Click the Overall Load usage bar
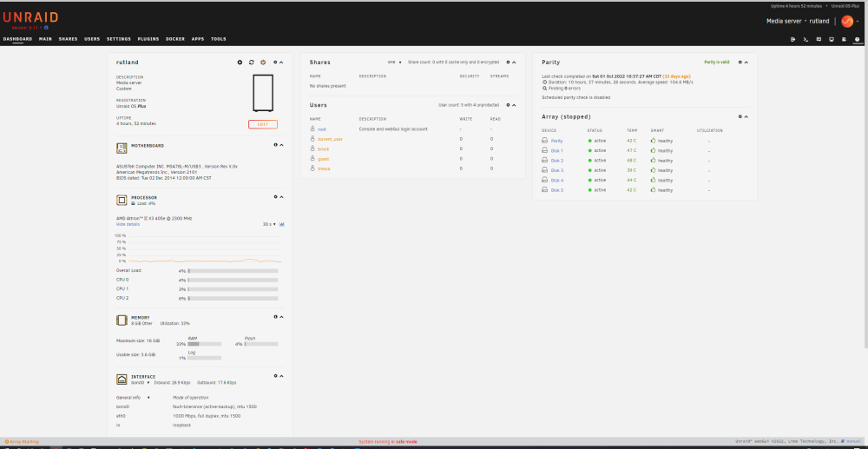Viewport: 868px width, 449px height. (233, 271)
